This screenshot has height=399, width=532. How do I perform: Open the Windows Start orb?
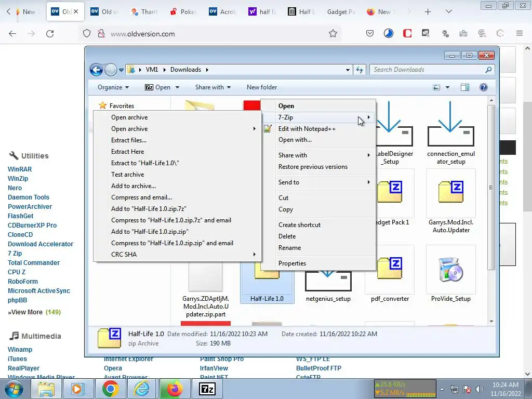tap(14, 389)
